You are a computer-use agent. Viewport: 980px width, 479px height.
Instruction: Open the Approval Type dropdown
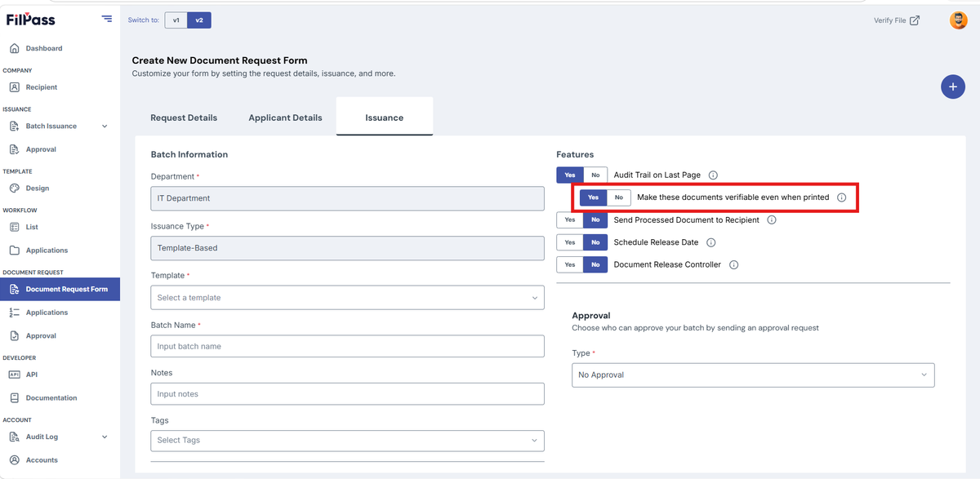[x=753, y=375]
